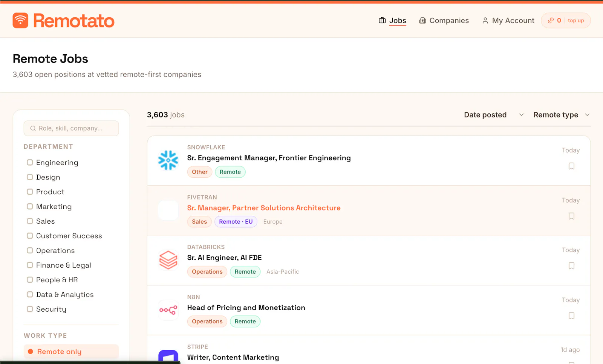Click the top up button
The image size is (603, 364).
click(576, 20)
